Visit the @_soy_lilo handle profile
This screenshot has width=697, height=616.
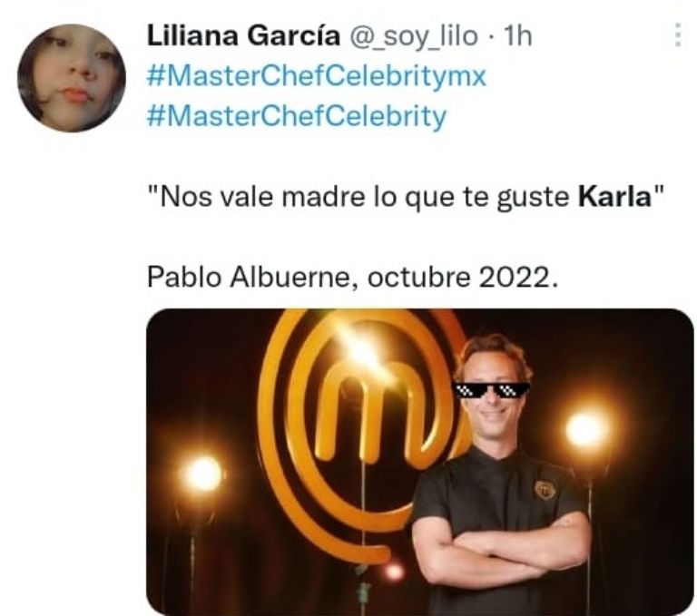[x=414, y=36]
